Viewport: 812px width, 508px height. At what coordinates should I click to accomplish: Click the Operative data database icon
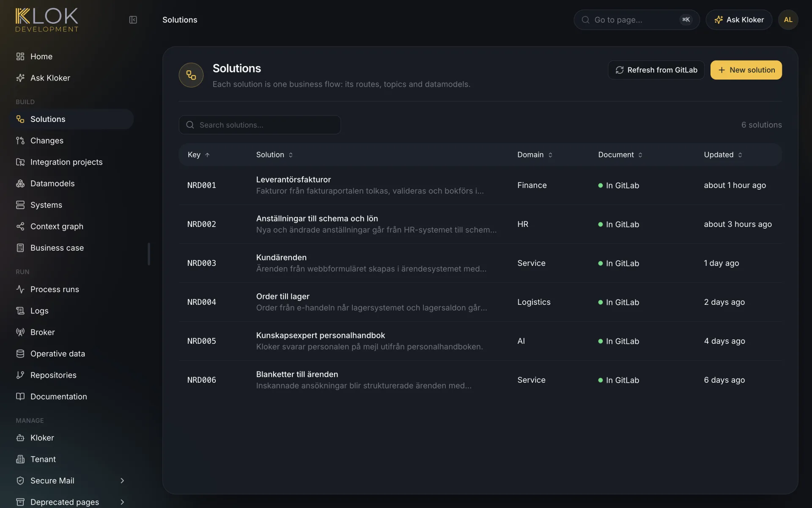tap(20, 353)
